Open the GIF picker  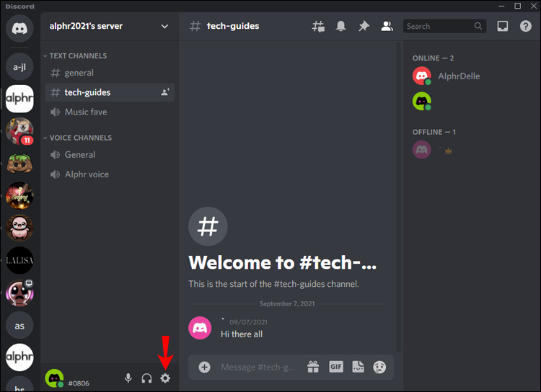335,367
